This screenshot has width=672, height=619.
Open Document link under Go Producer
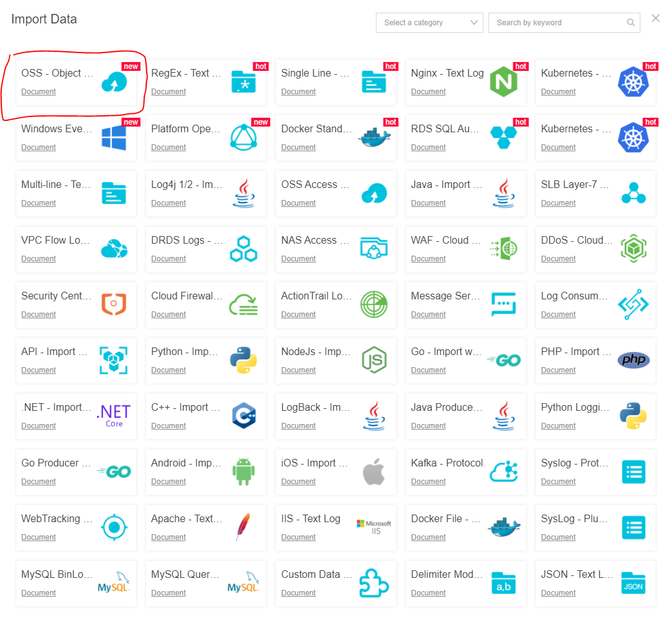pyautogui.click(x=39, y=482)
